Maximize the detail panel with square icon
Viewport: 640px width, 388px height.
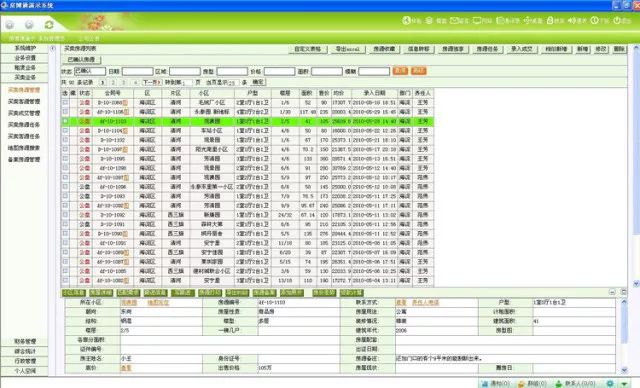pos(623,292)
